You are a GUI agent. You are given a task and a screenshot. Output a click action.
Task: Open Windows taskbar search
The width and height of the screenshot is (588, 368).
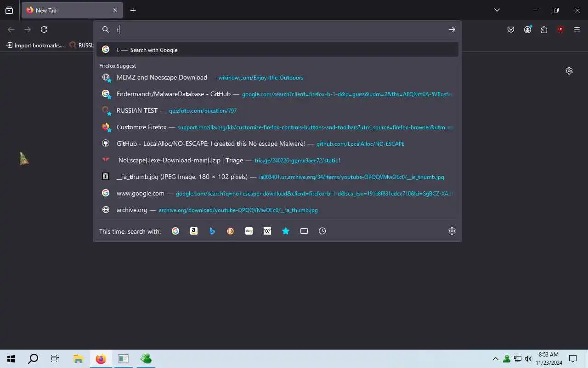(33, 359)
